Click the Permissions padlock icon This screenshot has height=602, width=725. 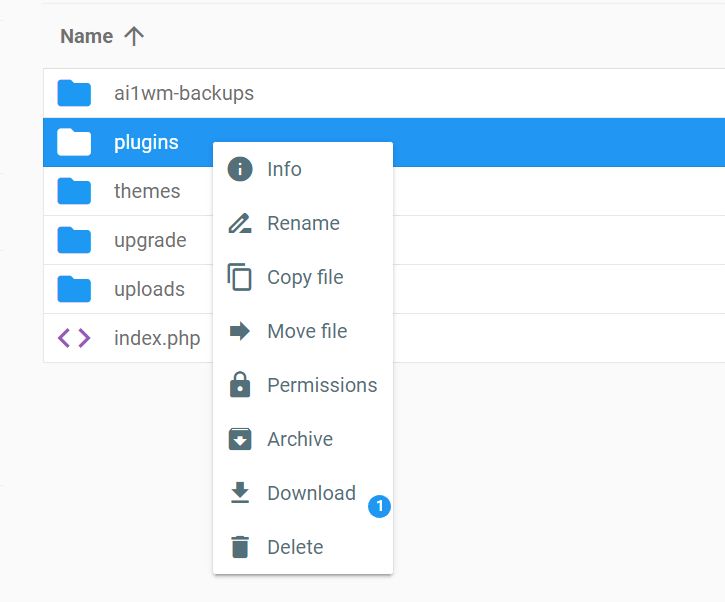[x=240, y=385]
